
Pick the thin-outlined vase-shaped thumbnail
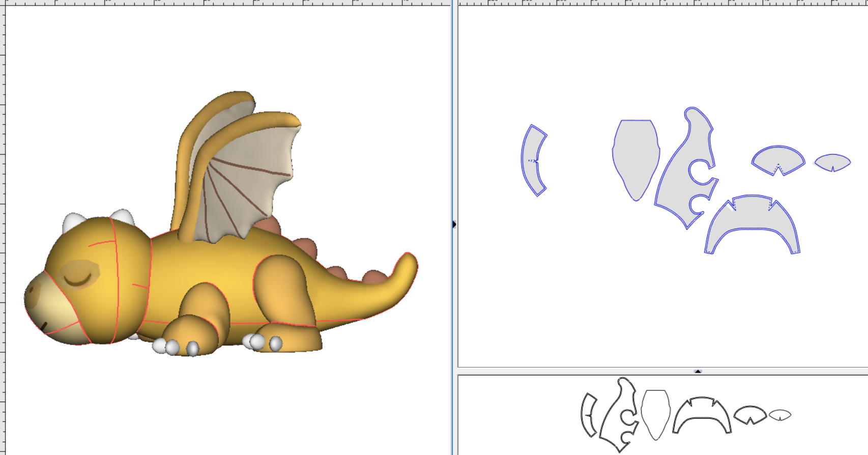655,414
